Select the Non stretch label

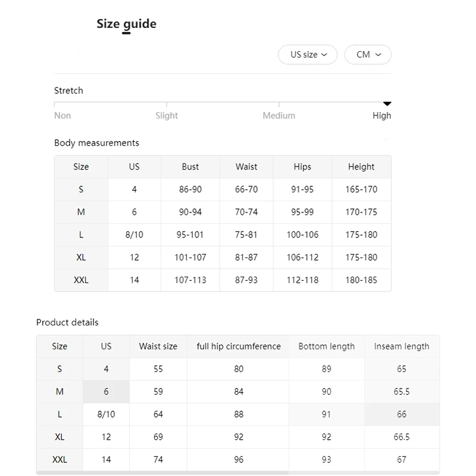click(62, 115)
